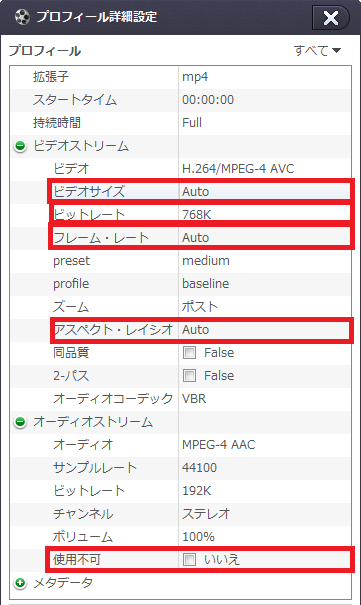Select the フレーム・レート Auto field

(265, 237)
